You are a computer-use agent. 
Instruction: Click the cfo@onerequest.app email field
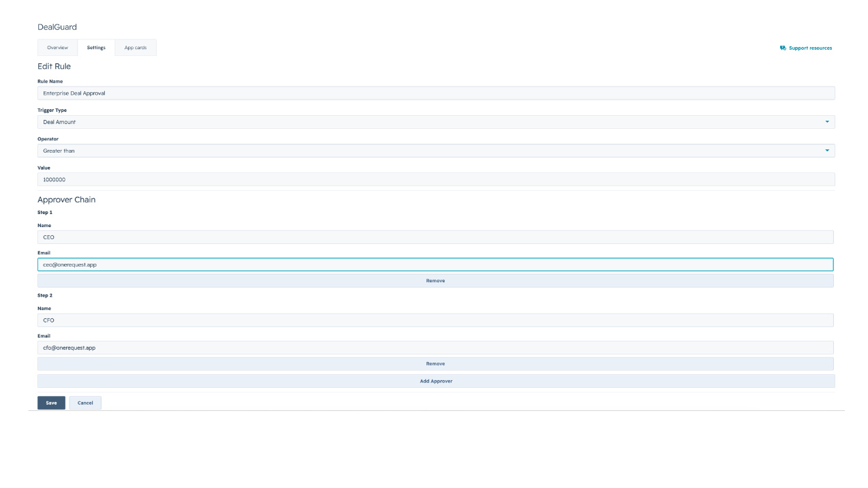click(x=435, y=348)
